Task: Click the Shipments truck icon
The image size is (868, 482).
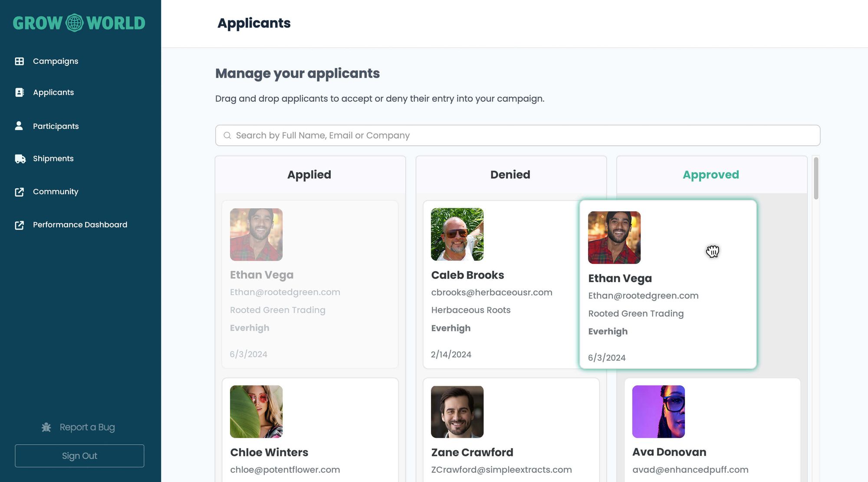Action: click(x=20, y=159)
